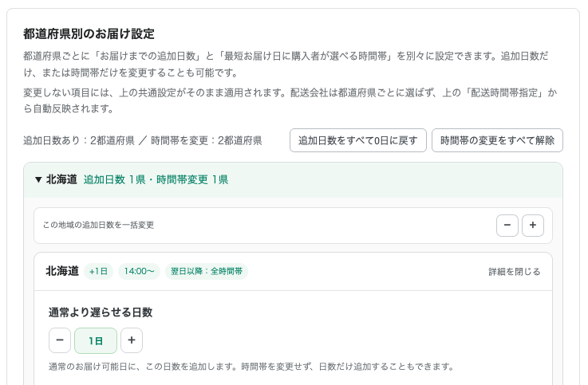Increase the region-wide 追加日数 with plus
The width and height of the screenshot is (588, 385).
(x=533, y=226)
